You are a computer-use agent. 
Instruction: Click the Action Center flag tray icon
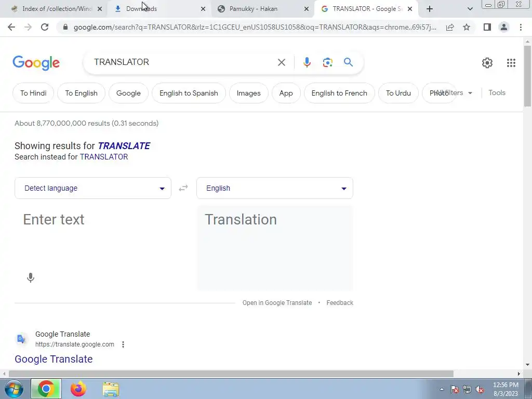(x=455, y=389)
